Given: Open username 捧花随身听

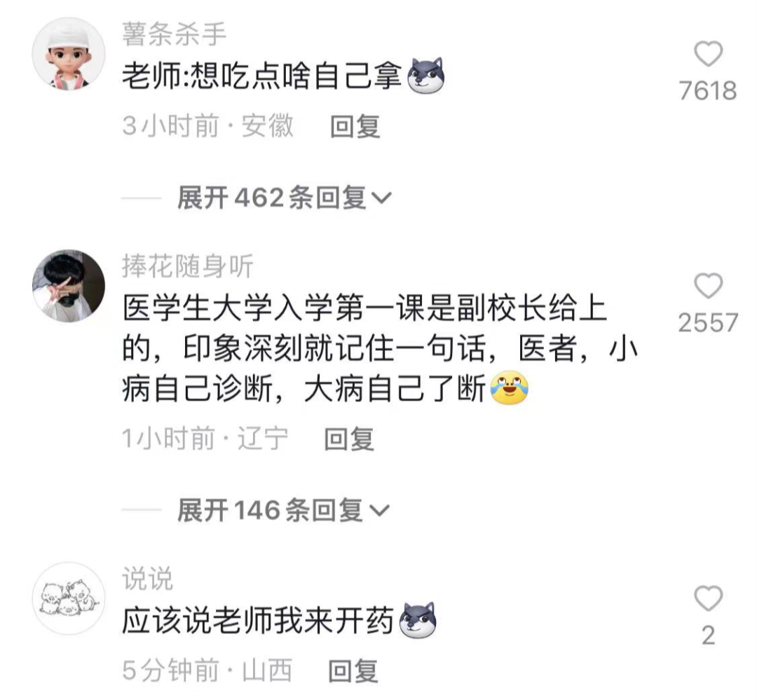Looking at the screenshot, I should coord(187,266).
